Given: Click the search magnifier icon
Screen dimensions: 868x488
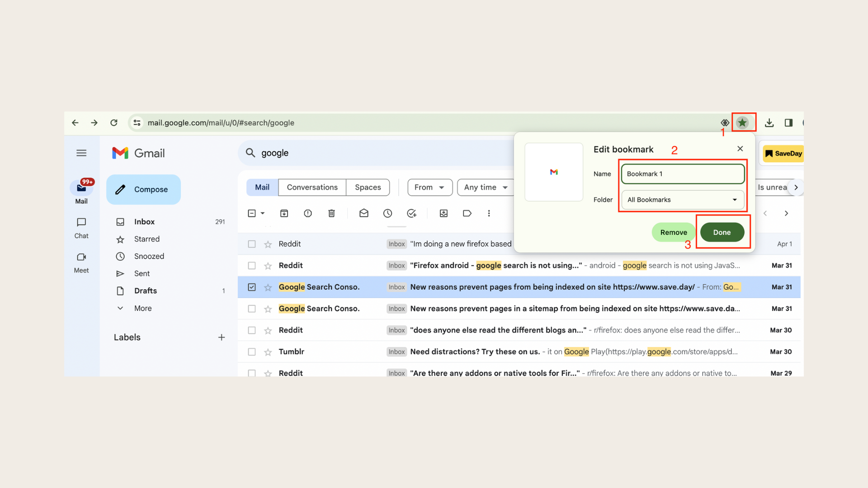Looking at the screenshot, I should tap(250, 153).
